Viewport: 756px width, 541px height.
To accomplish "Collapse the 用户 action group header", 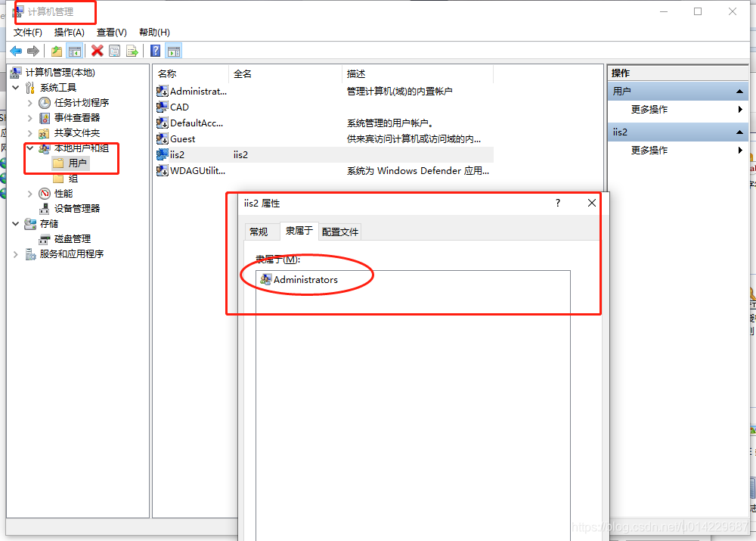I will [x=737, y=90].
